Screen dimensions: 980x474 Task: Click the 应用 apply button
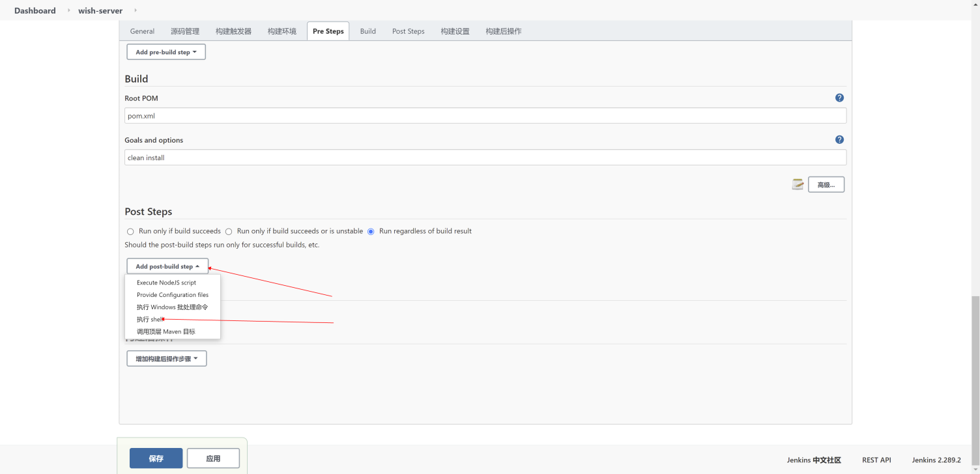213,458
